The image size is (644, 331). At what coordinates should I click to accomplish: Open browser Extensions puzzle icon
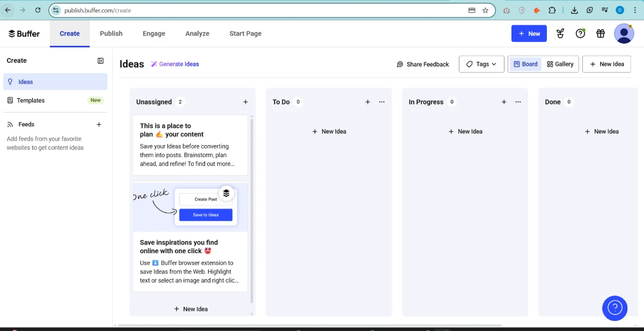(x=552, y=10)
